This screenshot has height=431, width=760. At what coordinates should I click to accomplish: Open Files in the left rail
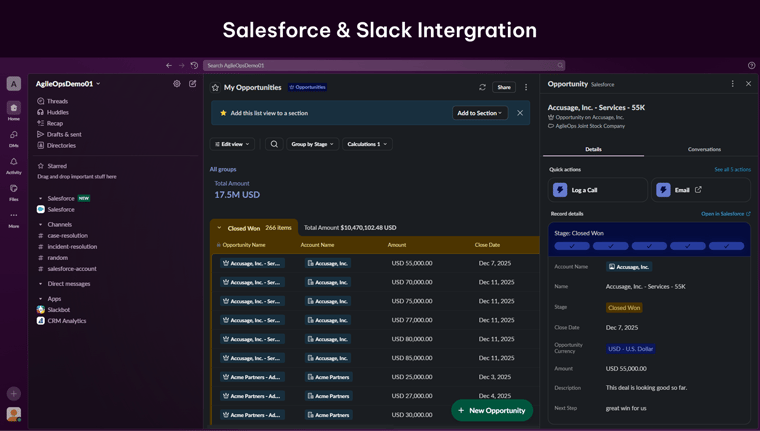[14, 192]
